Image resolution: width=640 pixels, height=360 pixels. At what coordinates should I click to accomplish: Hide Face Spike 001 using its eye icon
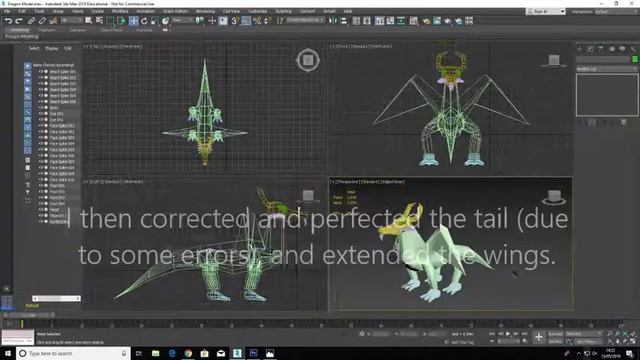pos(40,125)
